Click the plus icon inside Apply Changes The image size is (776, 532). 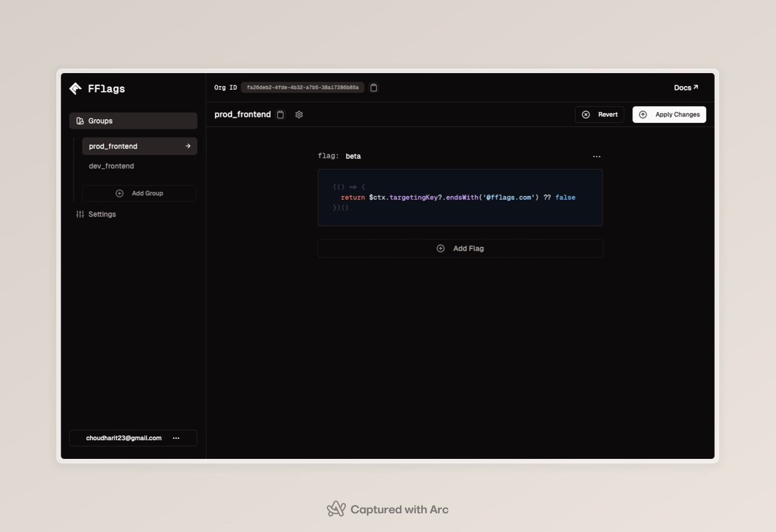(x=642, y=114)
